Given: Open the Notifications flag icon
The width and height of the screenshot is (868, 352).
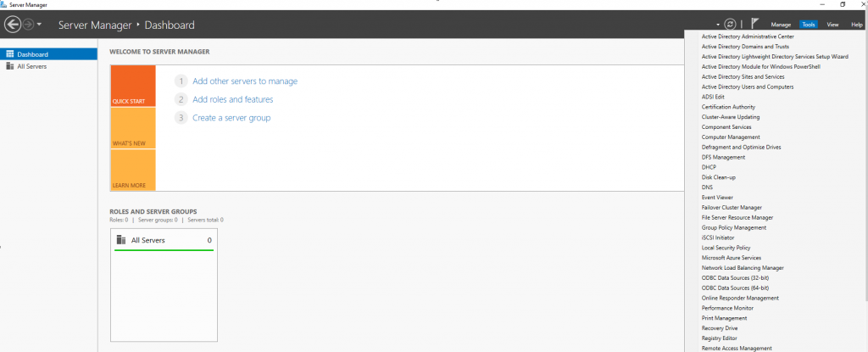Looking at the screenshot, I should (754, 24).
